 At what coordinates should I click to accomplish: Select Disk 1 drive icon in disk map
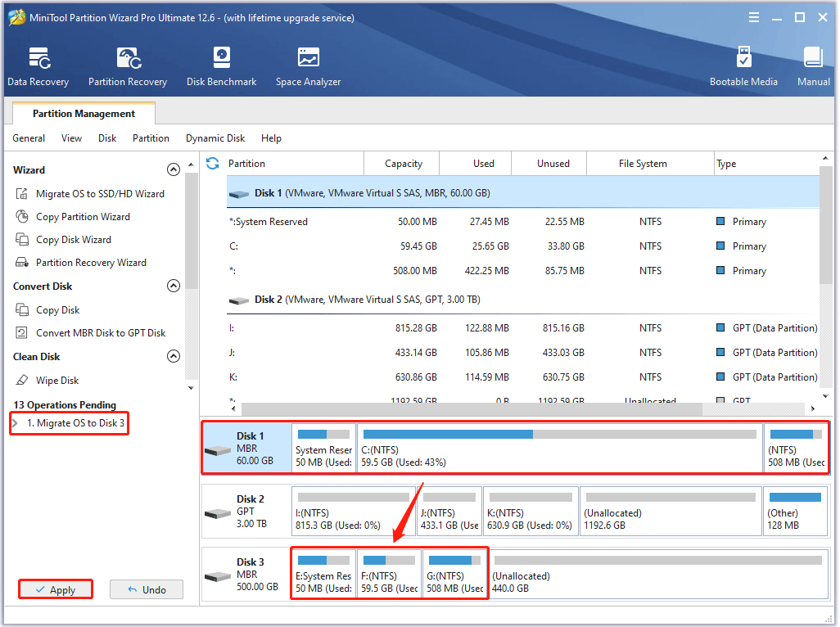click(x=218, y=450)
